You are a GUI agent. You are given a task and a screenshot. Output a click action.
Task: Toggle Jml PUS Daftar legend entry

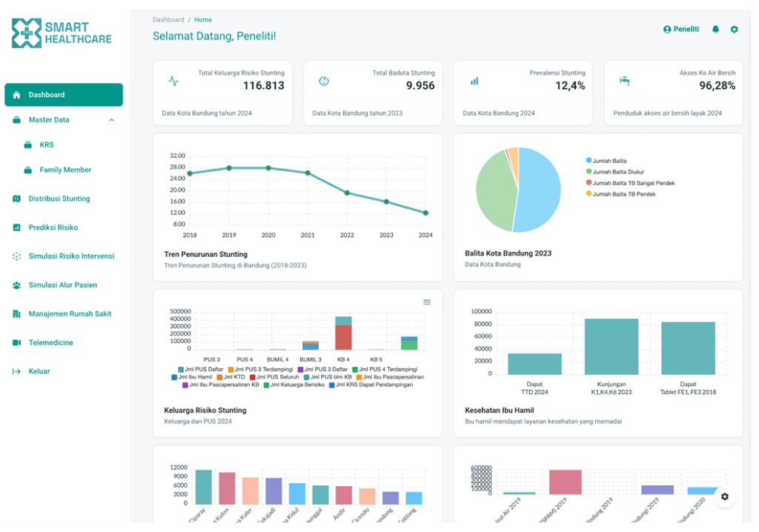[x=200, y=369]
